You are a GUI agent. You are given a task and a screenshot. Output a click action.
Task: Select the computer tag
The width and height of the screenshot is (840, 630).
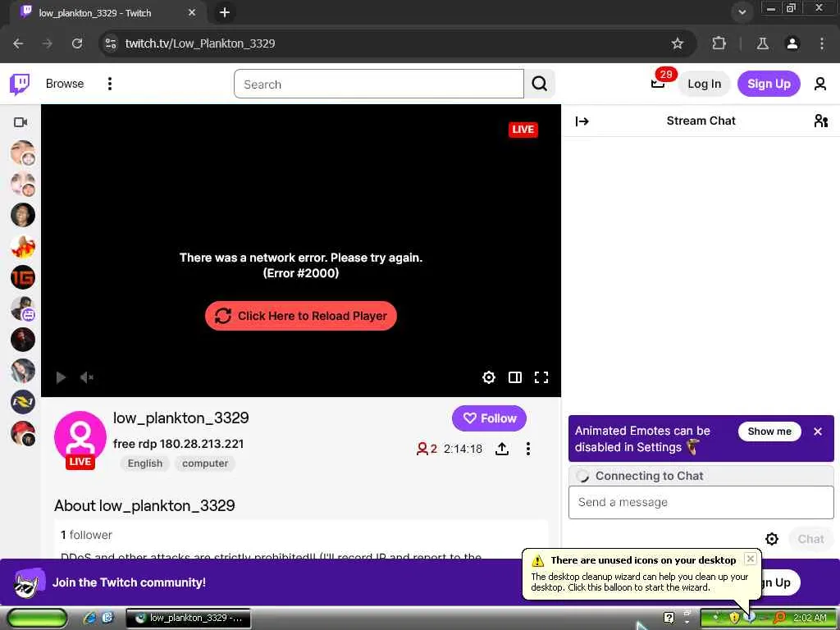tap(204, 463)
